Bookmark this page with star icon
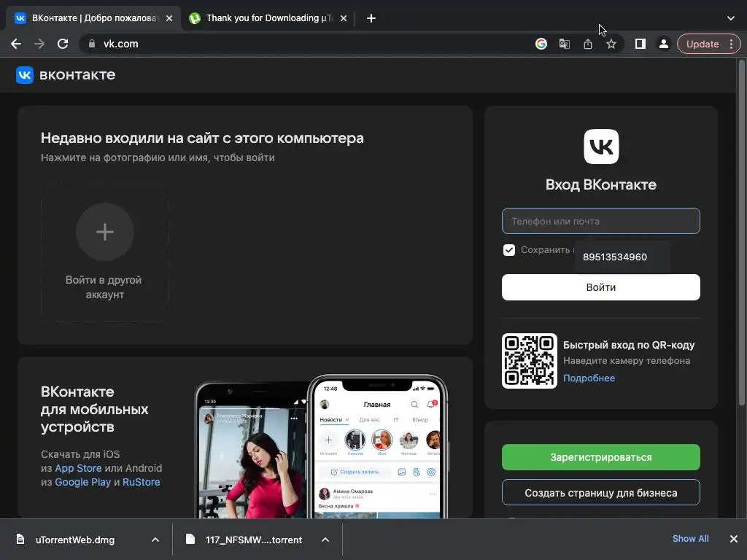The width and height of the screenshot is (747, 560). tap(611, 44)
